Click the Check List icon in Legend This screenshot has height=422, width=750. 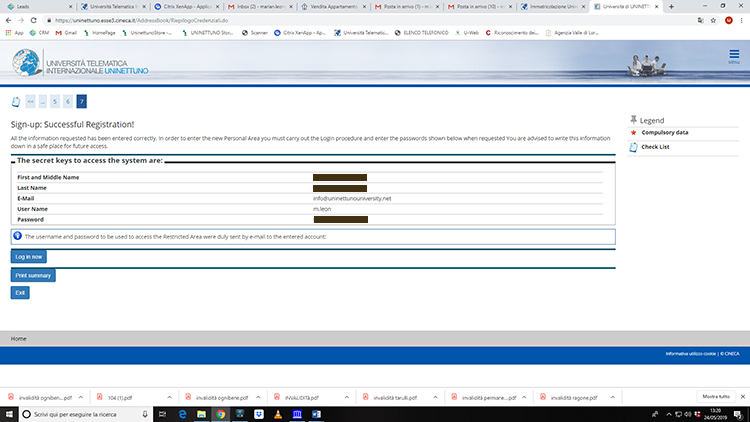(x=633, y=147)
